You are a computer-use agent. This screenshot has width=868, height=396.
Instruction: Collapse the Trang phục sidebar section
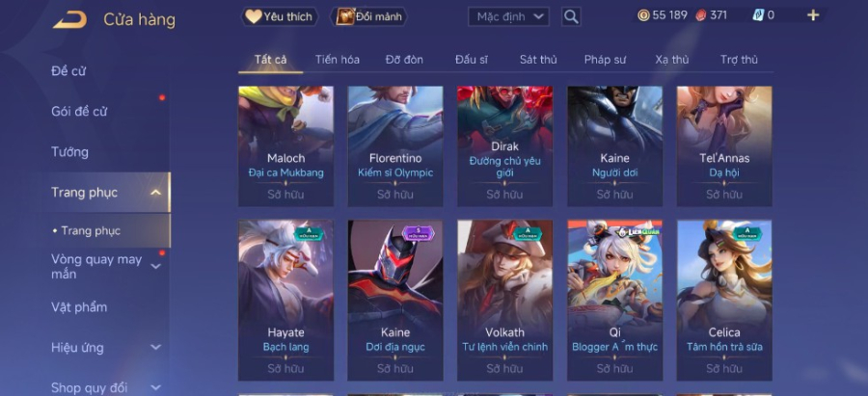click(x=156, y=193)
